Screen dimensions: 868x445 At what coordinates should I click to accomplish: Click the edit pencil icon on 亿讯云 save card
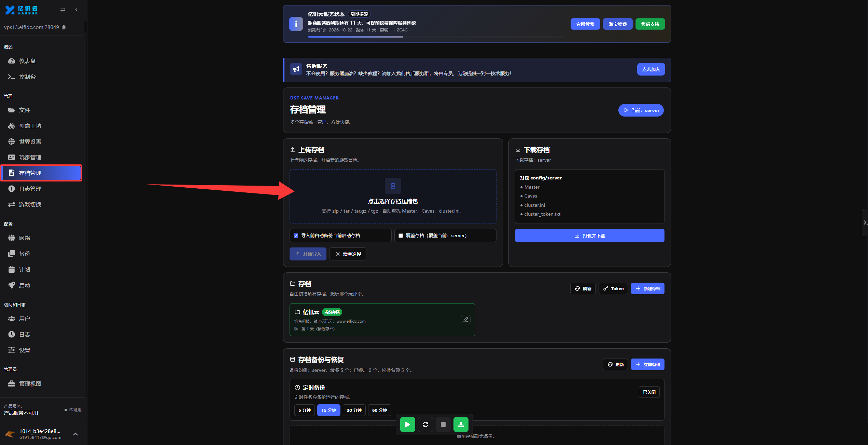pos(465,320)
